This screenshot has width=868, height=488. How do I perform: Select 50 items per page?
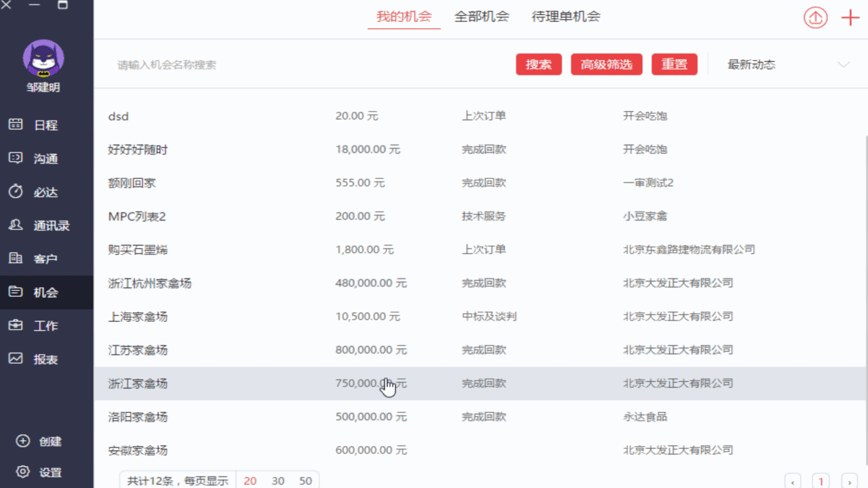305,481
